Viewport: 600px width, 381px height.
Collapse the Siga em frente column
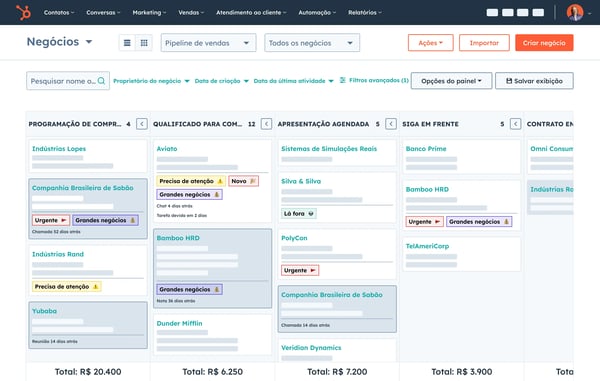(x=515, y=124)
